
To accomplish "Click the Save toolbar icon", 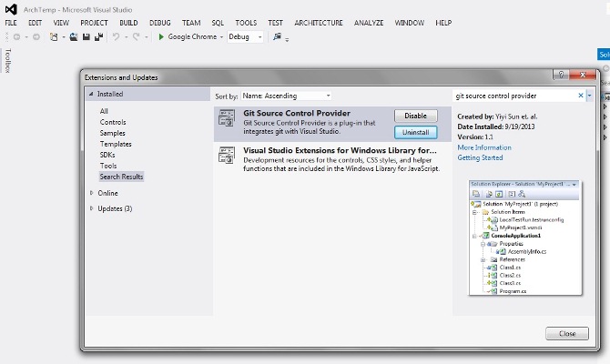I will [86, 37].
